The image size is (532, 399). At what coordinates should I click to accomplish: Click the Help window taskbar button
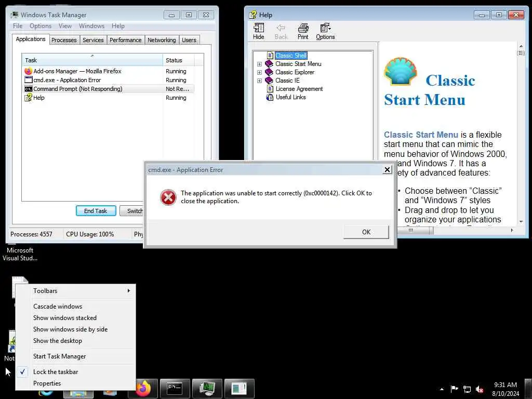pyautogui.click(x=239, y=389)
